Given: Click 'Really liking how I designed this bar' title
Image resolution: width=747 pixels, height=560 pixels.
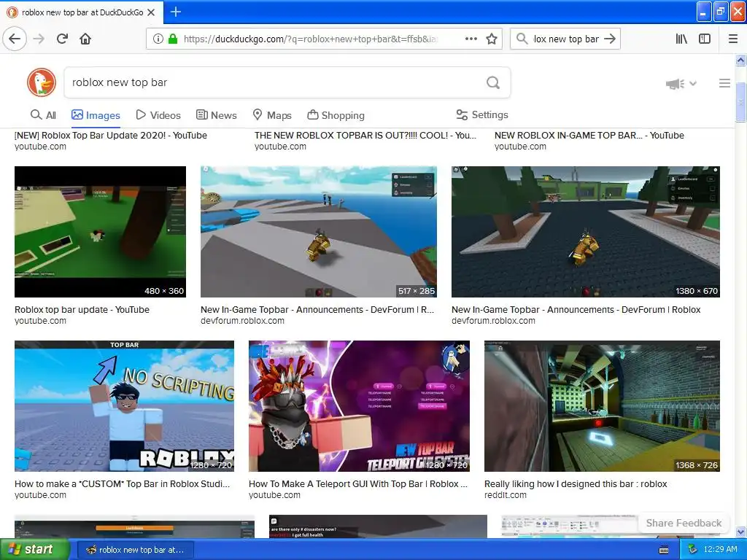Looking at the screenshot, I should [x=576, y=484].
